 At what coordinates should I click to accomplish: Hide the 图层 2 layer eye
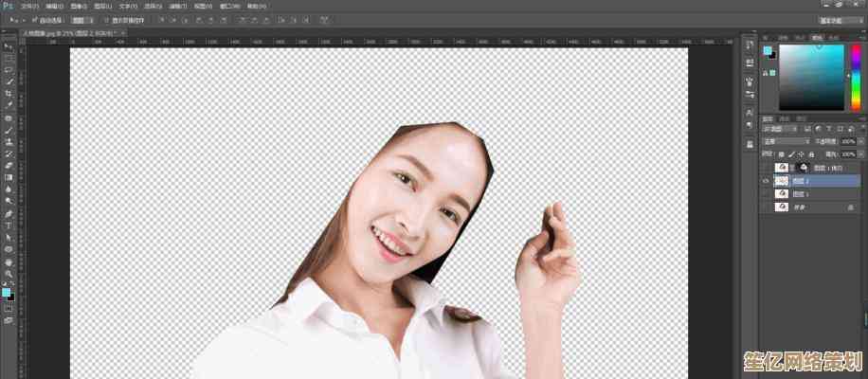tap(766, 180)
